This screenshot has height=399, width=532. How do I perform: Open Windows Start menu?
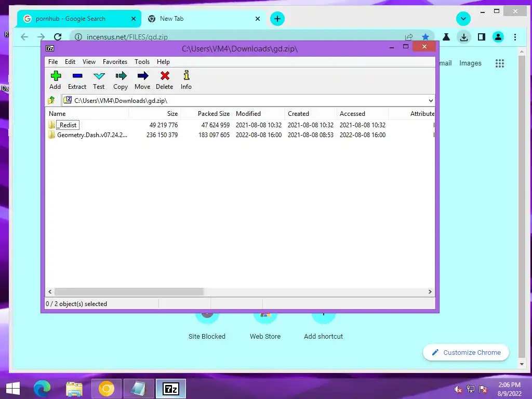click(13, 389)
